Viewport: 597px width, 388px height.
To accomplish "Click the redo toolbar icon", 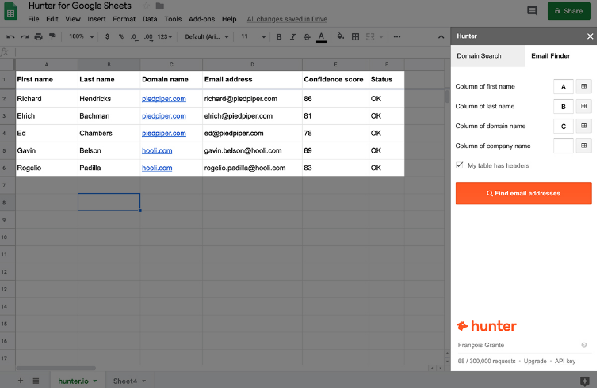I will 24,37.
